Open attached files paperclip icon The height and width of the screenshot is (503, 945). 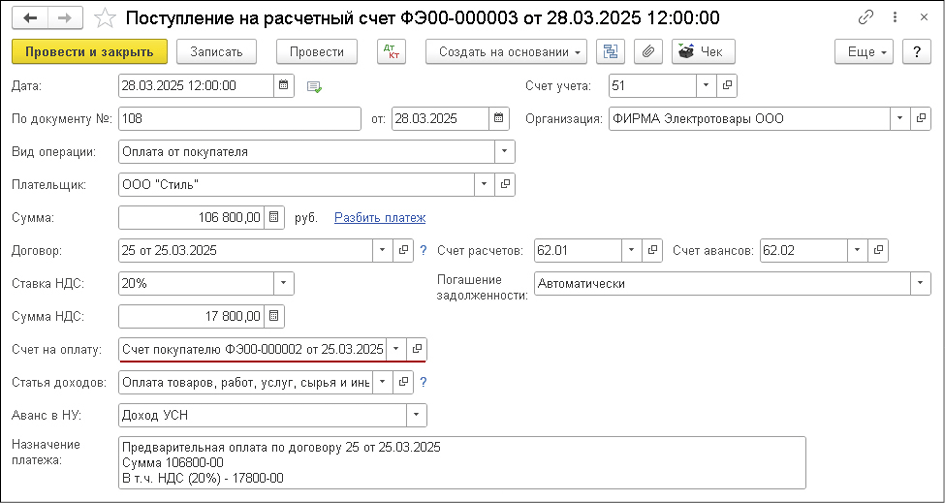(648, 52)
